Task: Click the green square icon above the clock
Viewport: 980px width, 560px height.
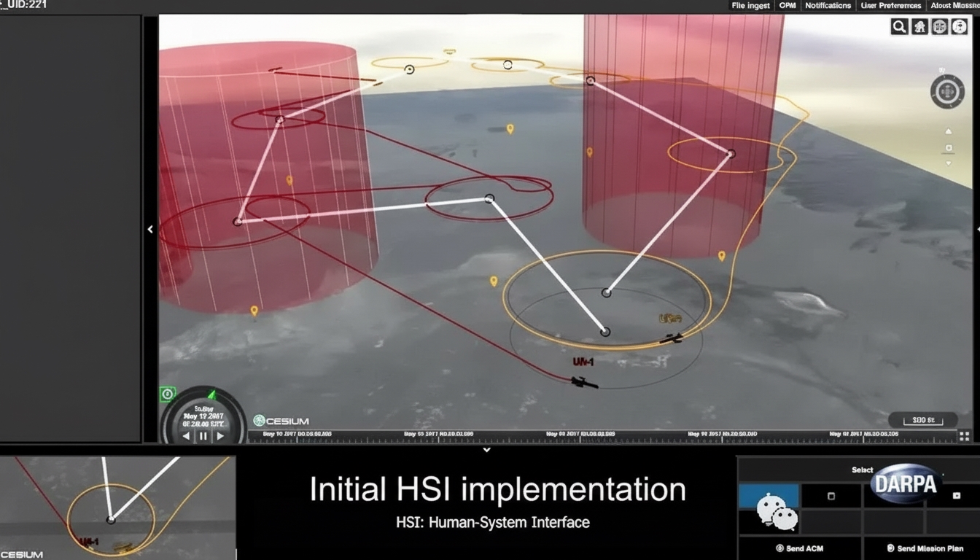Action: (x=167, y=394)
